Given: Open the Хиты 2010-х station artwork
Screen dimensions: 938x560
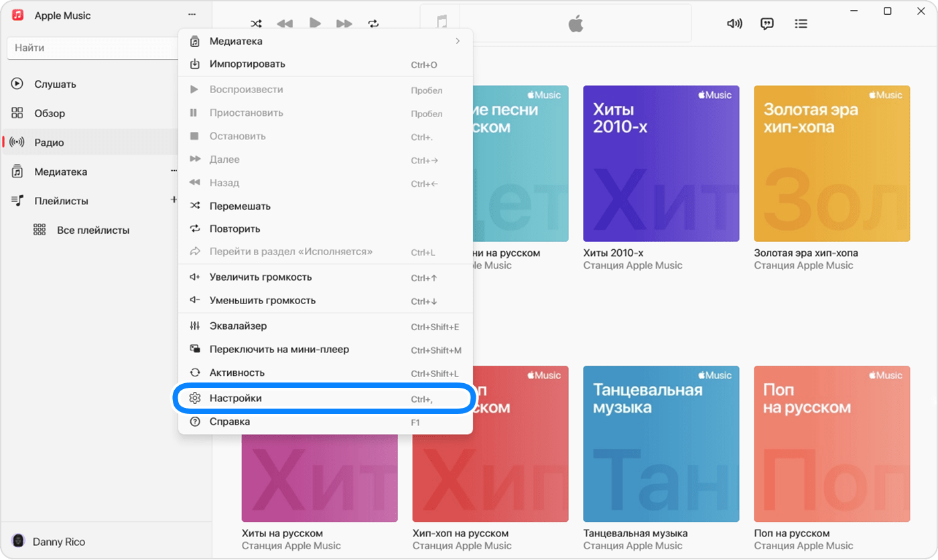Looking at the screenshot, I should [661, 163].
